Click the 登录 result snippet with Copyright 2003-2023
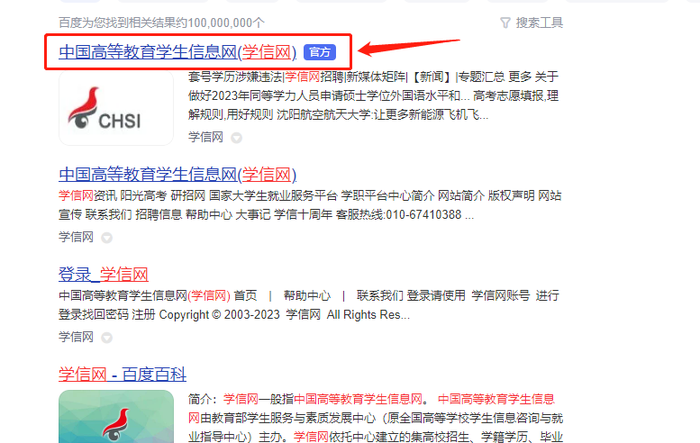700x443 pixels. [x=308, y=305]
